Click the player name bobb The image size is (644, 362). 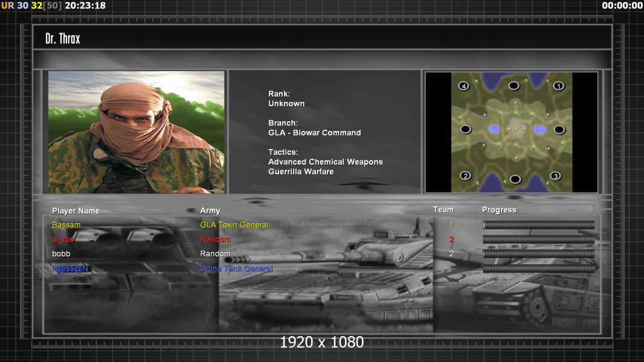click(x=63, y=254)
